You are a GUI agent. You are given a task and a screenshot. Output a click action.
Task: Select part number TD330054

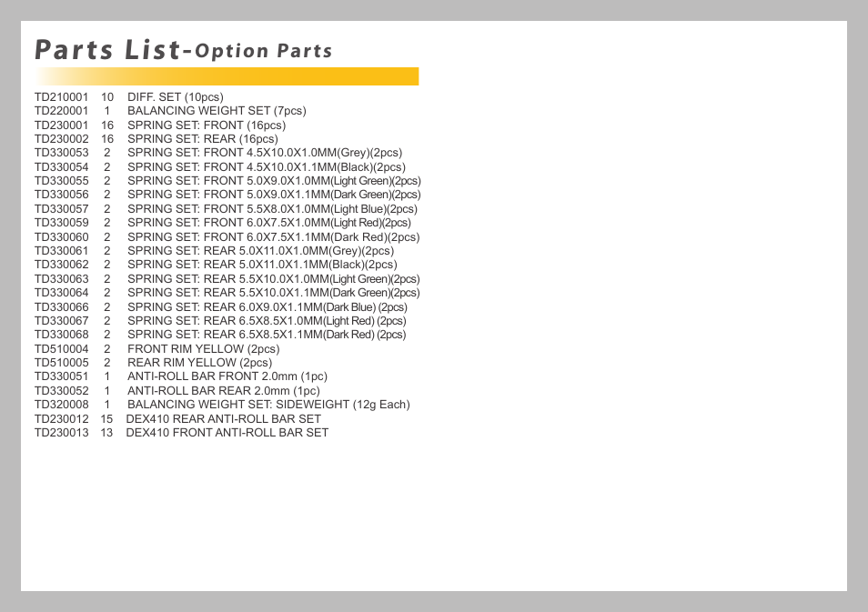click(x=62, y=167)
